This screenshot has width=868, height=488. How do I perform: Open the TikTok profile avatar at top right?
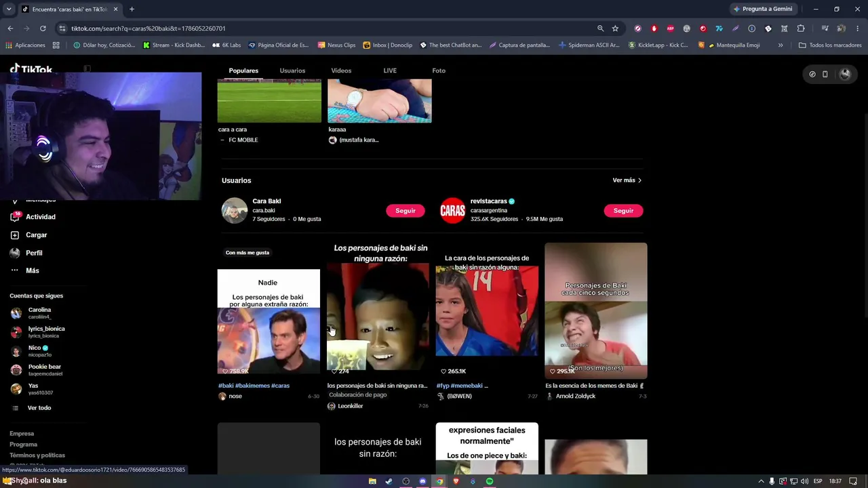845,74
